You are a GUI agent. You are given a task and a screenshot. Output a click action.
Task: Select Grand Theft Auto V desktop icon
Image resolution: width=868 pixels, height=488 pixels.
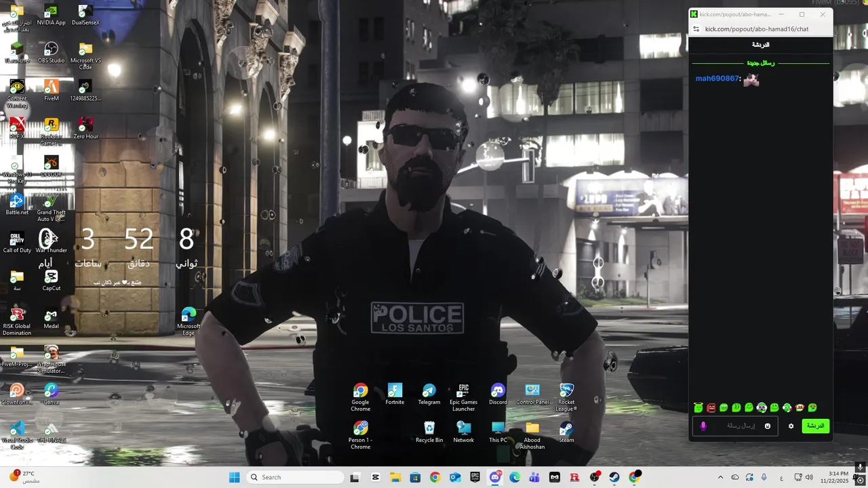[51, 208]
